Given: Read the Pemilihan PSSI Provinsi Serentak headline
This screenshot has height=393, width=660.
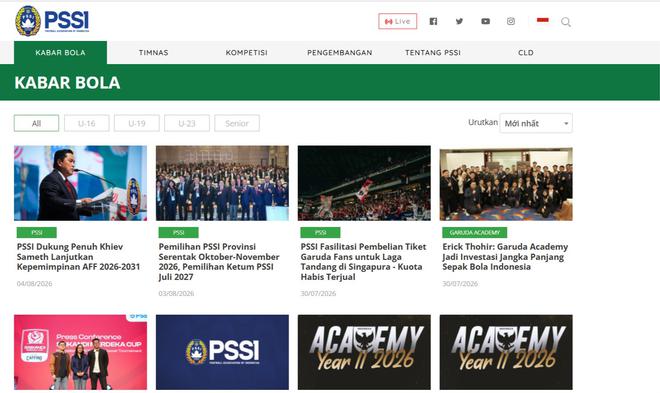Looking at the screenshot, I should click(x=219, y=262).
